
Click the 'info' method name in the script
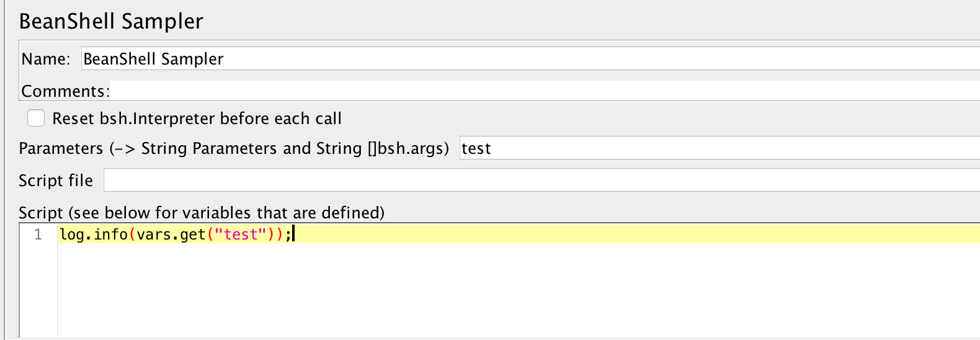111,235
